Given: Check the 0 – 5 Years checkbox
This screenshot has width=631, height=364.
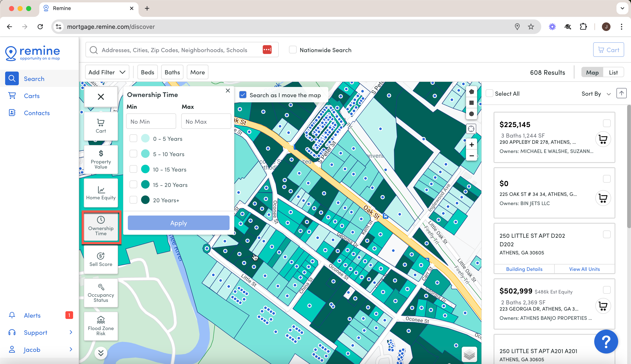Looking at the screenshot, I should [x=133, y=138].
